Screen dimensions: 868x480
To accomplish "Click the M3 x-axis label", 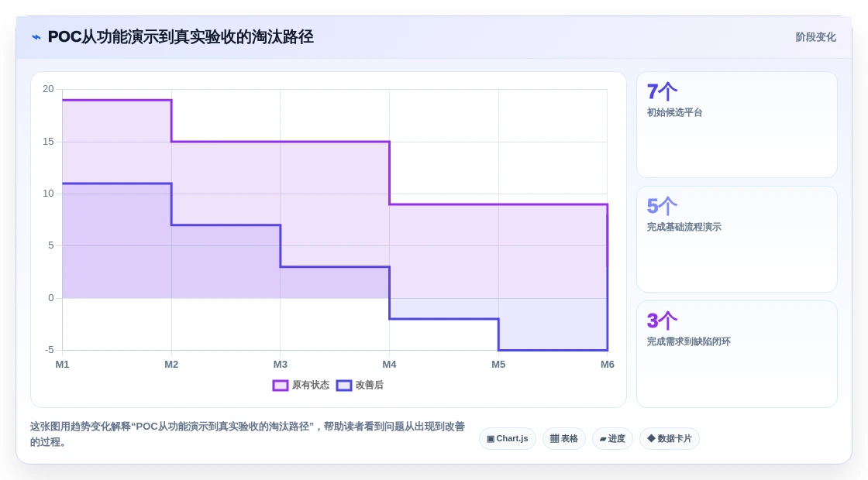I will tap(280, 365).
